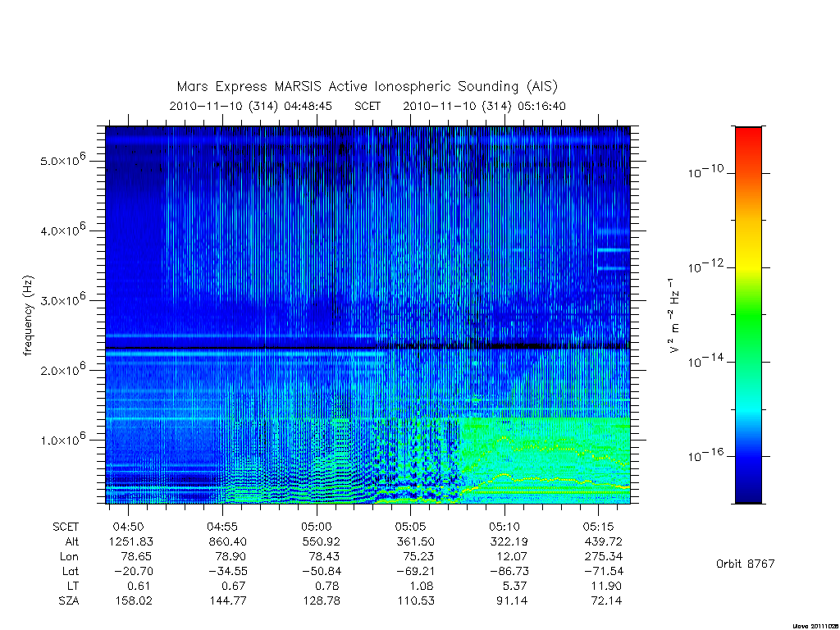The height and width of the screenshot is (630, 840).
Task: Click longitude value 275.34
Action: [603, 556]
